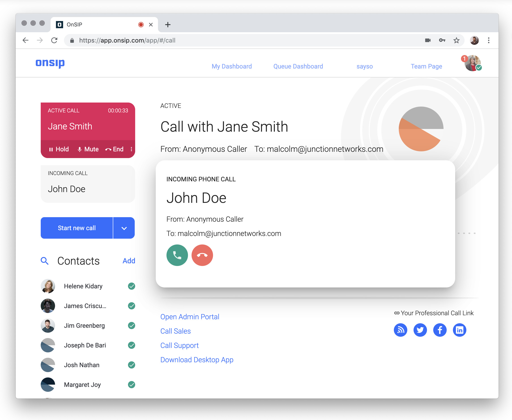Open the LinkedIn share icon
Image resolution: width=512 pixels, height=420 pixels.
pos(459,330)
